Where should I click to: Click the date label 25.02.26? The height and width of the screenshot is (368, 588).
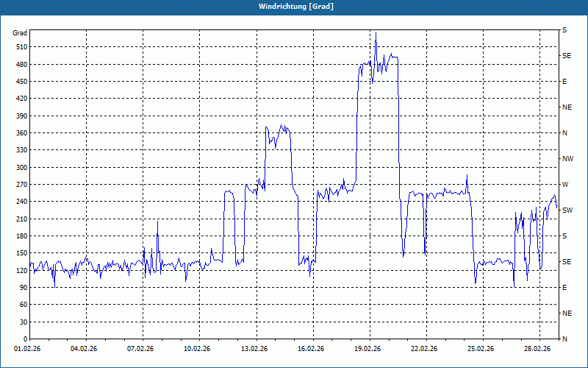[x=481, y=349]
